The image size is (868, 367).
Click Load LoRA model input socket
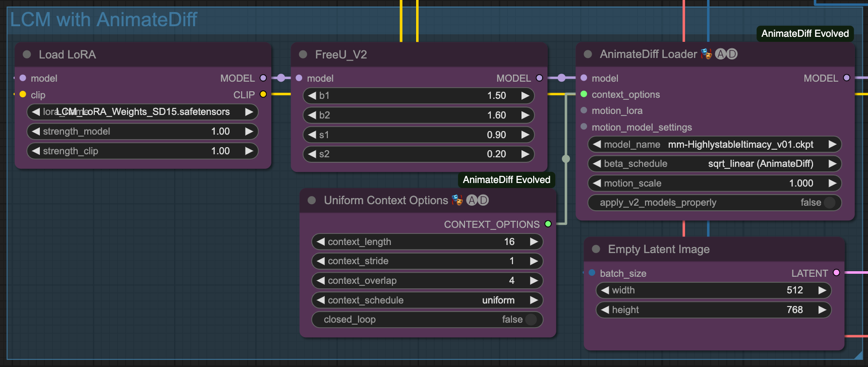[x=23, y=78]
